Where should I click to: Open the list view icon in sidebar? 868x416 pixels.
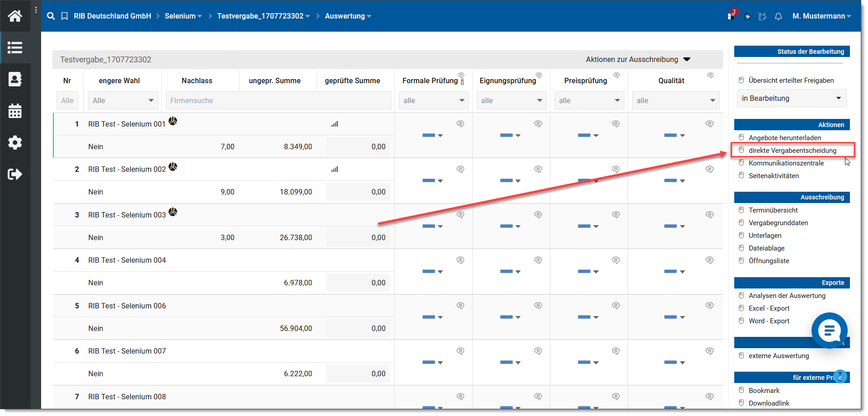[x=15, y=47]
